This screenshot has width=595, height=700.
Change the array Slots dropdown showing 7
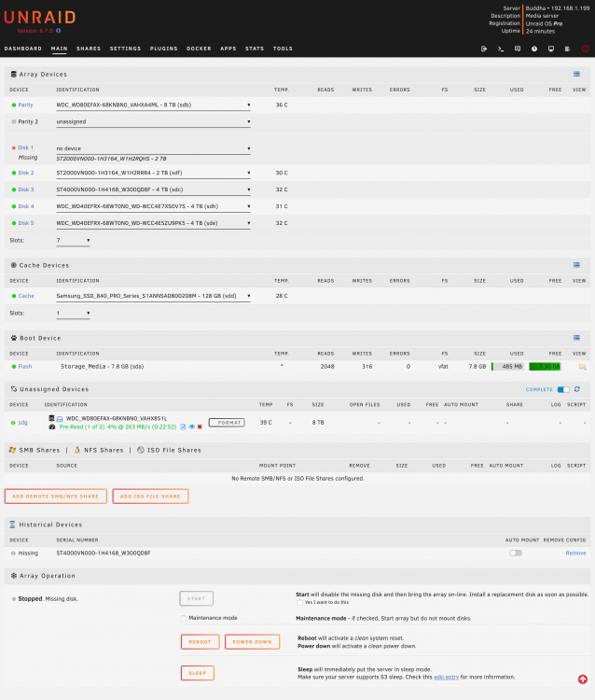[73, 240]
